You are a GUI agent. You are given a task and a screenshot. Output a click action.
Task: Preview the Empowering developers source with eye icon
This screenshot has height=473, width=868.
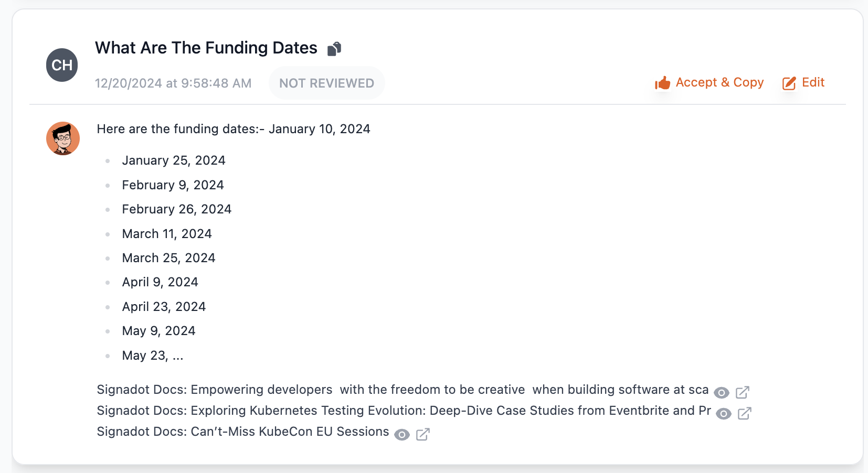point(722,392)
